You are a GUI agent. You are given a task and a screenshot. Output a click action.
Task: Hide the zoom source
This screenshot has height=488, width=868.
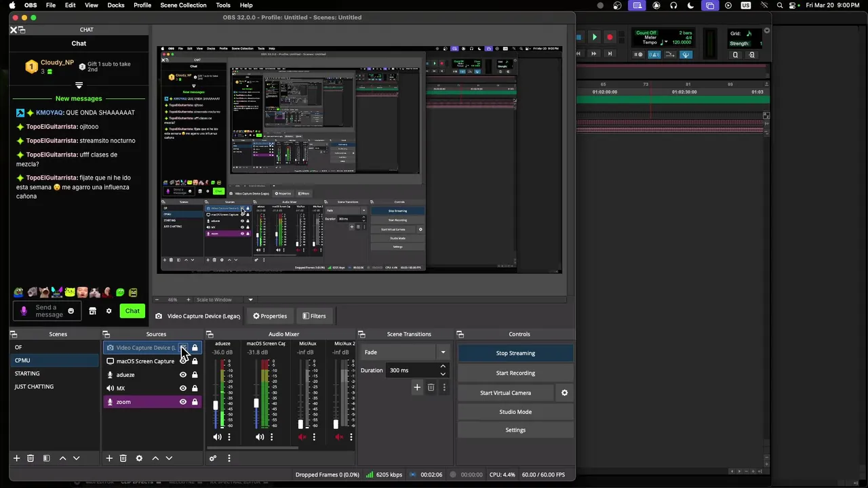183,402
